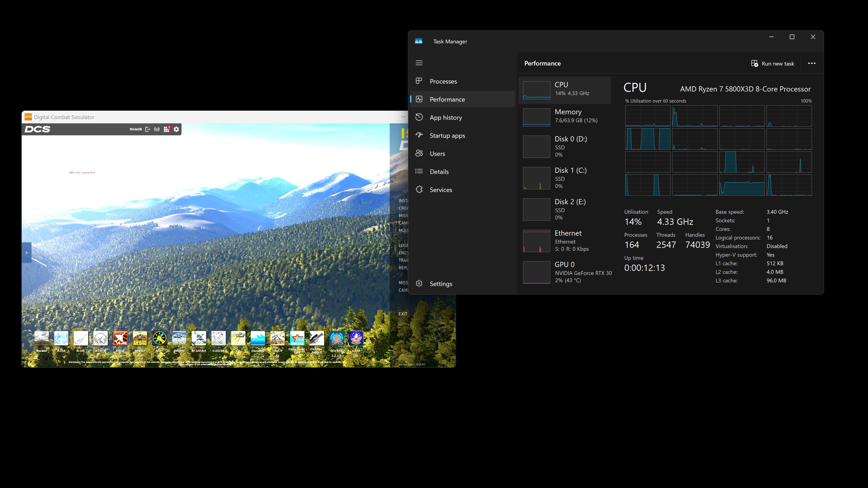Select the Disk 1 (C:) performance entry

click(564, 178)
